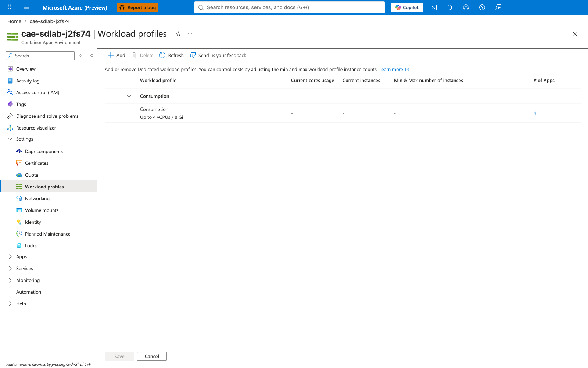The image size is (588, 368).
Task: Open the Azure portal apps grid icon
Action: 9,7
